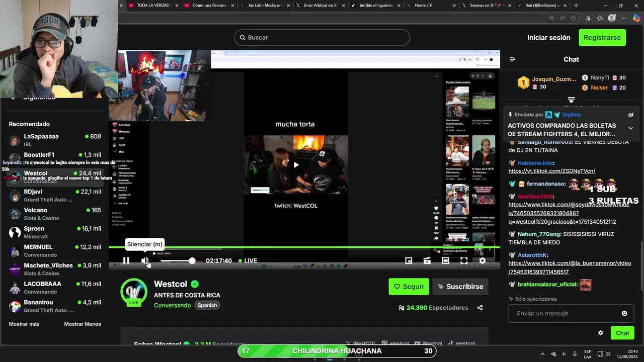This screenshot has height=362, width=644.
Task: Click Mostrar más in the sidebar
Action: click(24, 324)
